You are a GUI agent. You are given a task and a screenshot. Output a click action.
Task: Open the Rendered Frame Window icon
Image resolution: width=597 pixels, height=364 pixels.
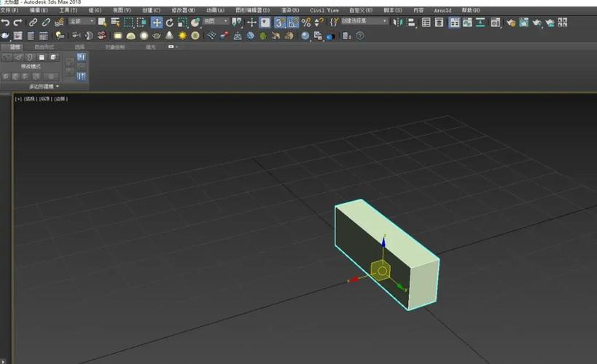coord(524,23)
